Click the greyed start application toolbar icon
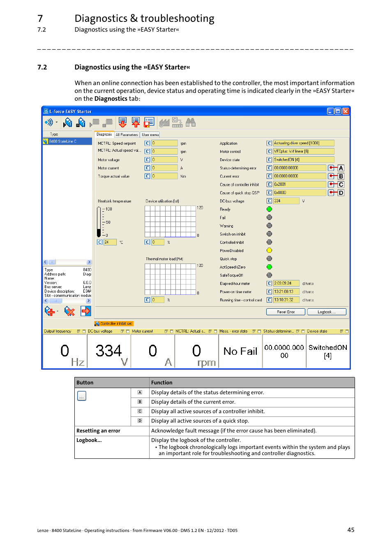The height and width of the screenshot is (555, 392). (x=95, y=122)
